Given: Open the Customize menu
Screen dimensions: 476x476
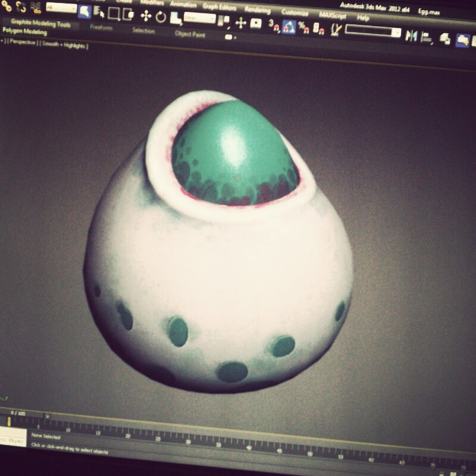Looking at the screenshot, I should pyautogui.click(x=295, y=12).
